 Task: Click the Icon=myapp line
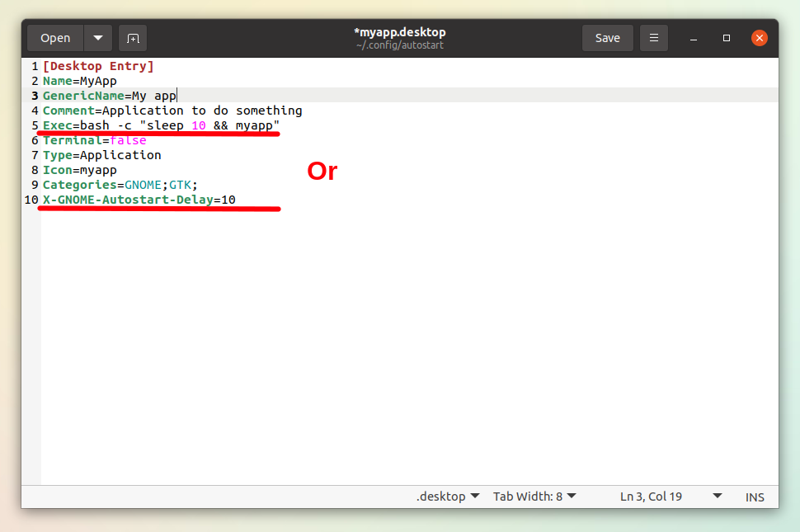91,169
